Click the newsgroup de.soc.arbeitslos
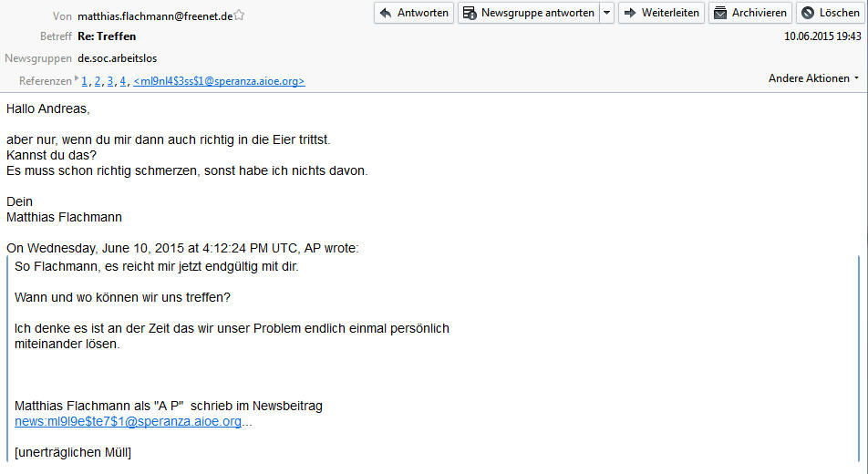Image resolution: width=868 pixels, height=474 pixels. 118,58
